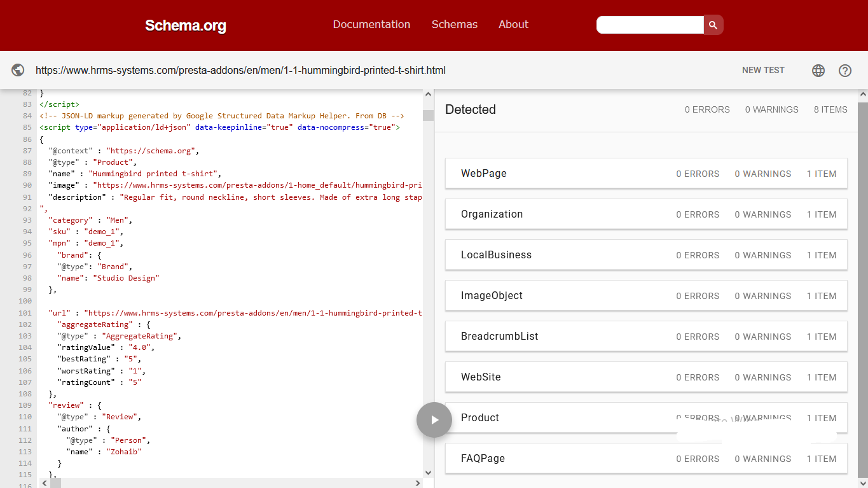Focus the site search input field
This screenshot has height=488, width=868.
click(650, 25)
